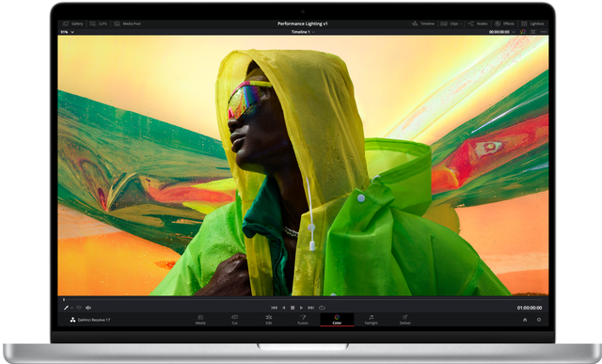Screen dimensions: 602x364
Task: Show the Nodes panel
Action: [x=478, y=24]
